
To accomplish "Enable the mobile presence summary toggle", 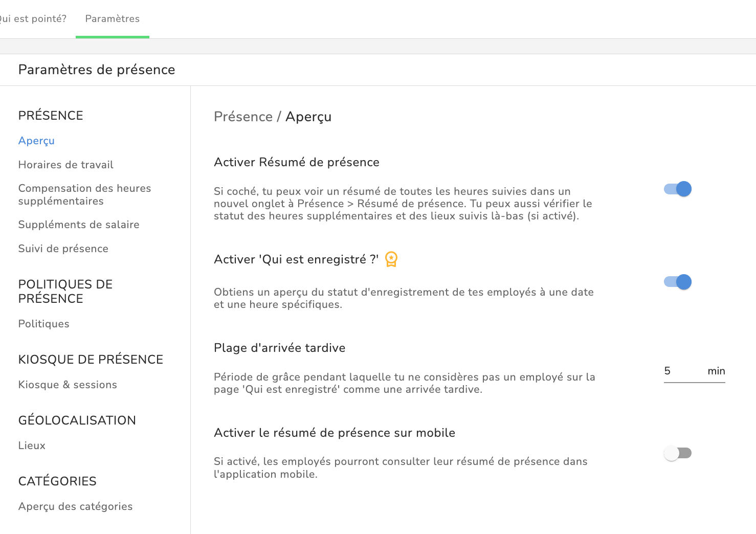I will click(x=678, y=453).
